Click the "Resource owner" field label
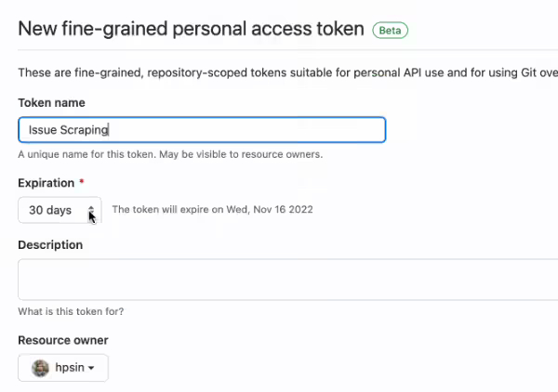Viewport: 558px width, 392px height. click(x=63, y=340)
